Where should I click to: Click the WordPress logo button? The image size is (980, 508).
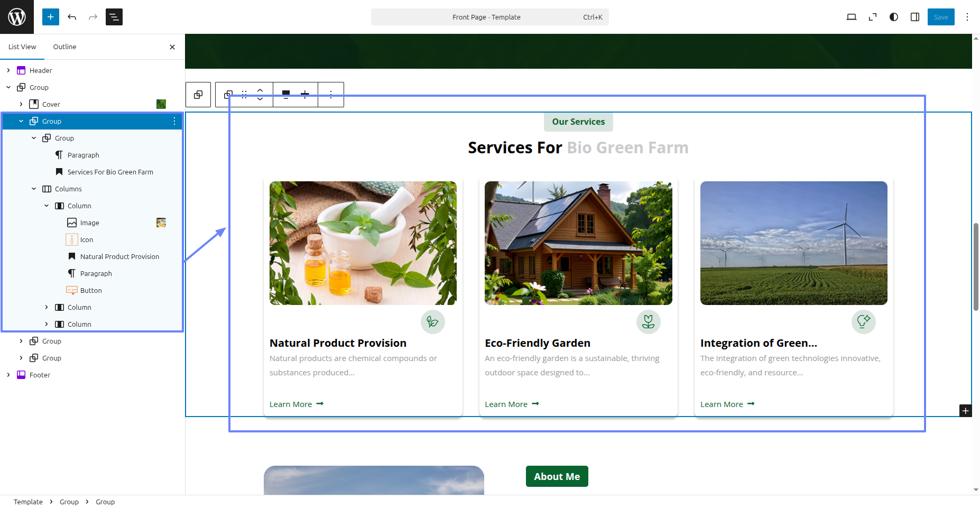pyautogui.click(x=17, y=17)
